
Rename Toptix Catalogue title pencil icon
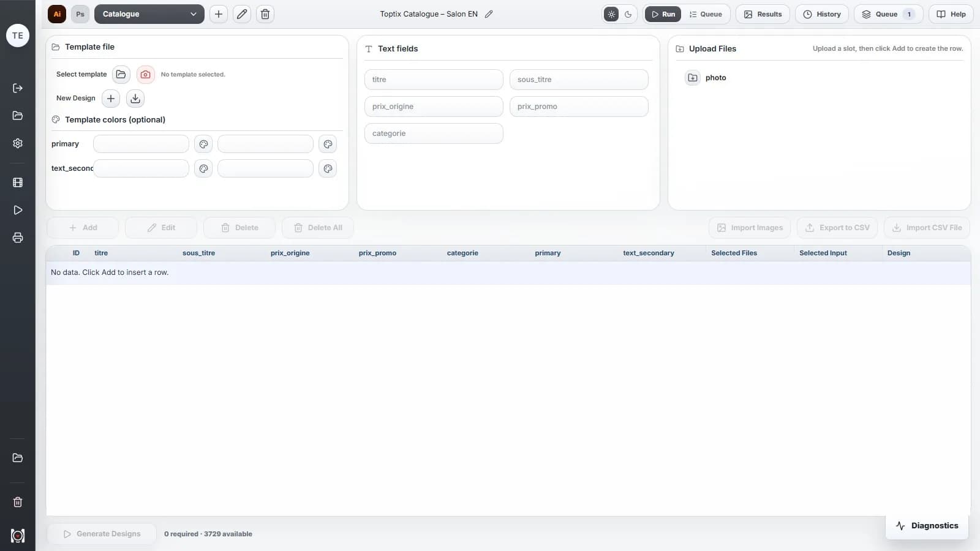coord(489,14)
